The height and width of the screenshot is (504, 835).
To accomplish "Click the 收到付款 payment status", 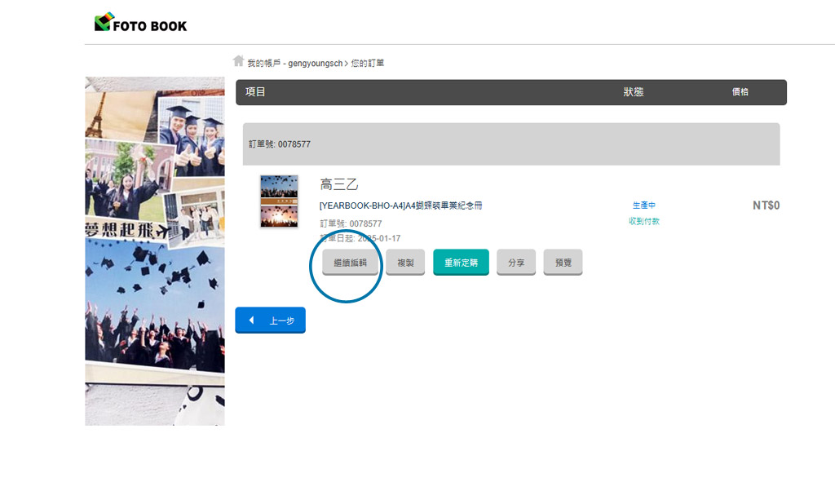I will point(644,221).
